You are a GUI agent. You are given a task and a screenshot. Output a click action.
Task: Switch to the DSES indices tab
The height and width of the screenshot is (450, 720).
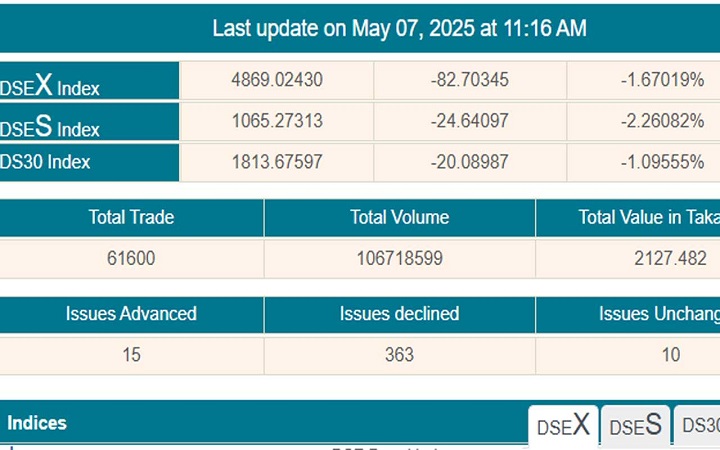click(x=636, y=425)
